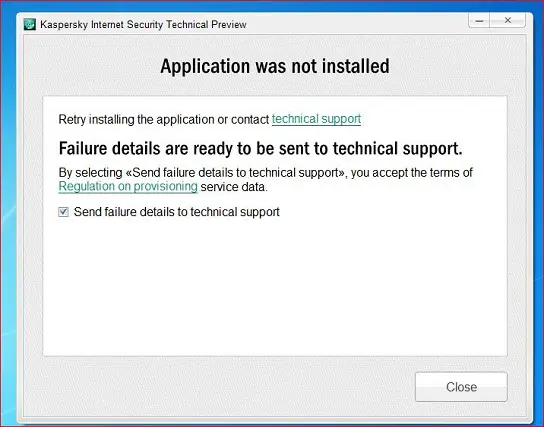Minimize the Kaspersky installer window
Image resolution: width=544 pixels, height=427 pixels.
tap(479, 21)
